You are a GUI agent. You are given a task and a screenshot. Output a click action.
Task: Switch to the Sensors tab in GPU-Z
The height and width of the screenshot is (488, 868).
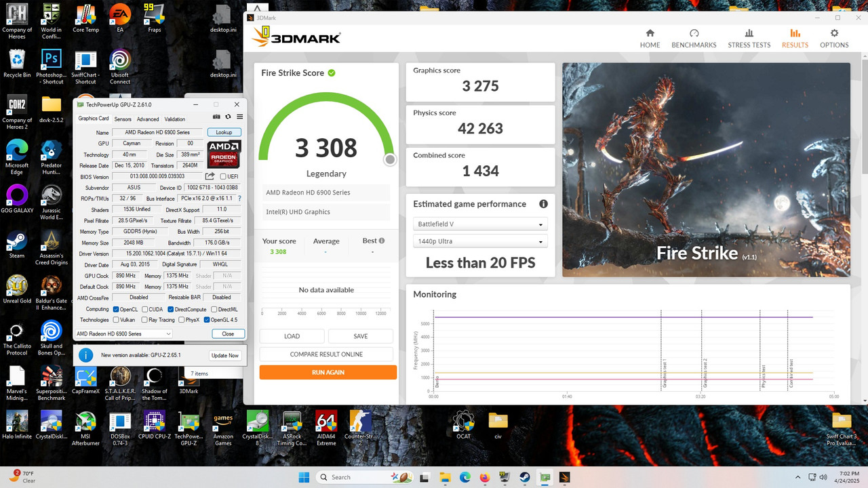pos(123,119)
